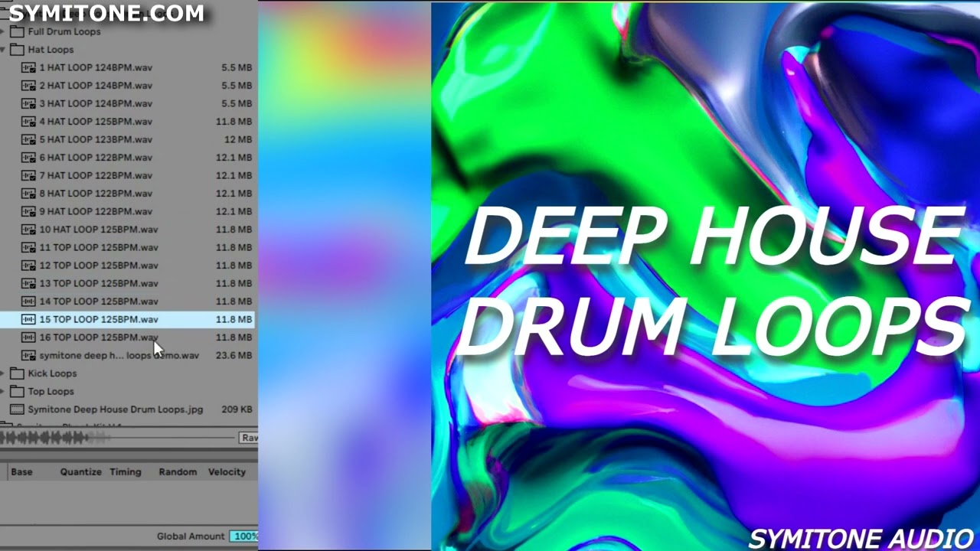The width and height of the screenshot is (980, 551).
Task: Select file name 16 TOP LOOP 125BPM.wav
Action: 99,337
